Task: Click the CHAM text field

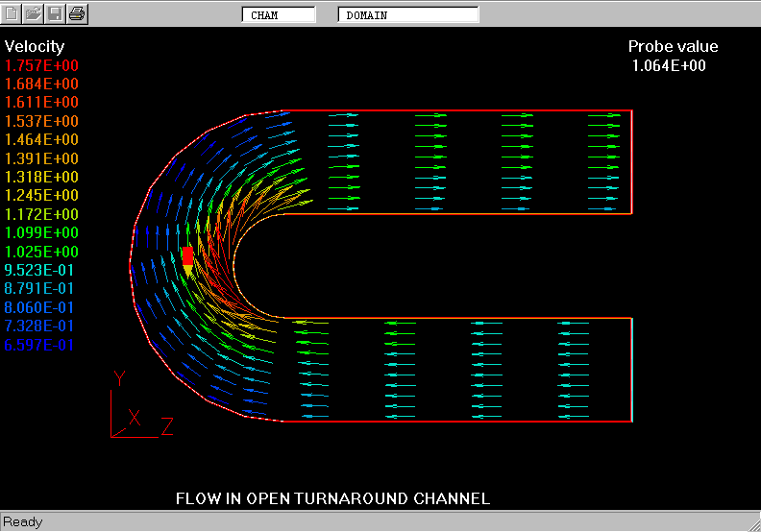Action: coord(278,15)
